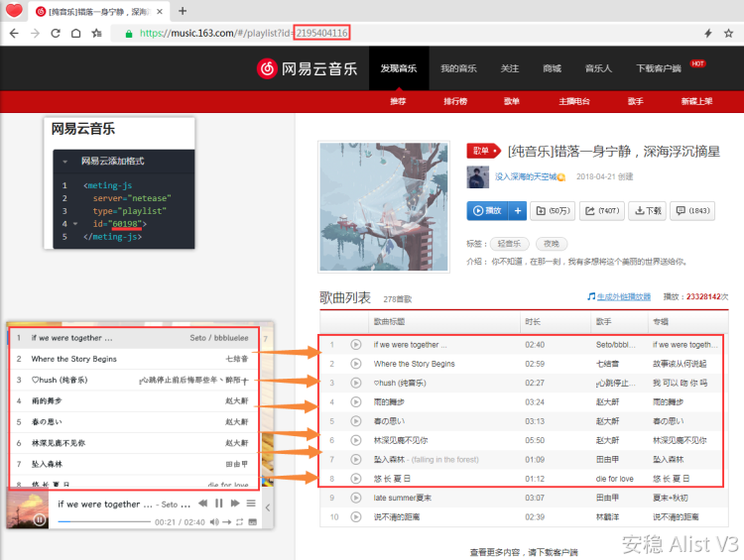This screenshot has width=744, height=560.
Task: Open comments button showing 1843
Action: [x=692, y=210]
